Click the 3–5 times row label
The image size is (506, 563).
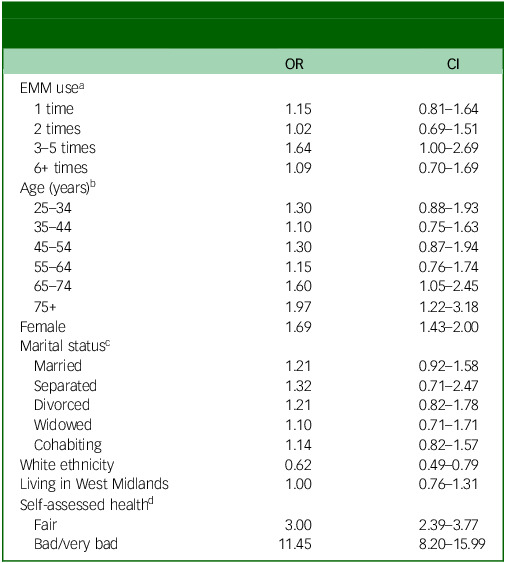65,148
